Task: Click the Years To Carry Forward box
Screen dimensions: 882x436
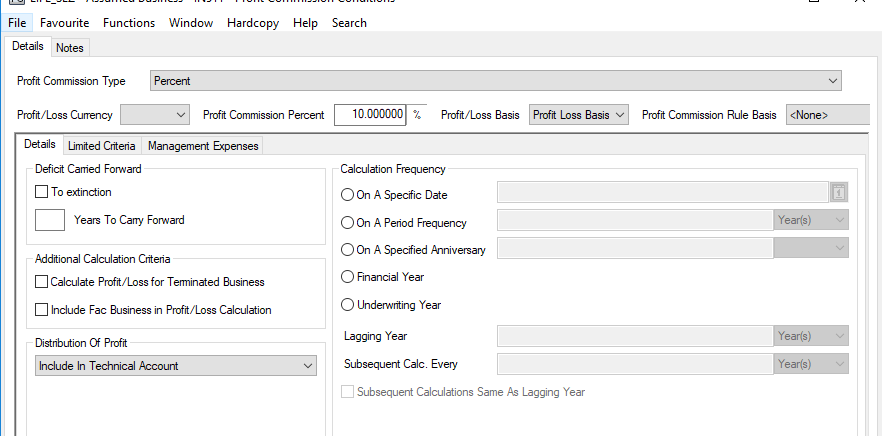Action: coord(50,220)
